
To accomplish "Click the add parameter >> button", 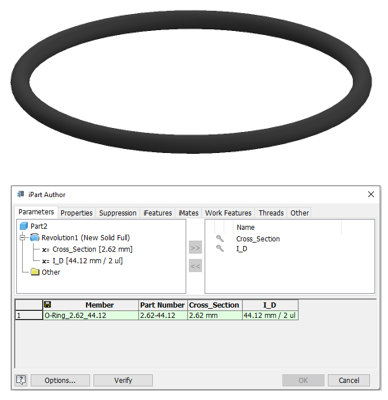I will (195, 248).
